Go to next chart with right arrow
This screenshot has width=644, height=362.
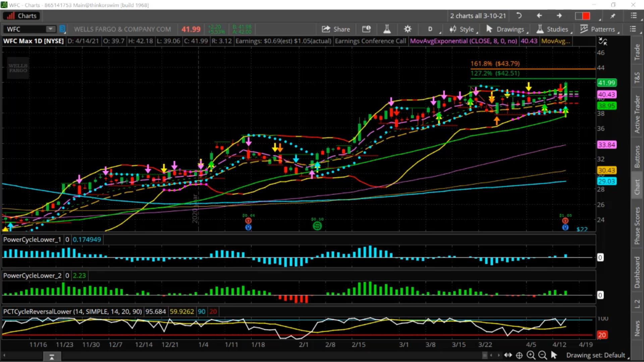(x=559, y=15)
